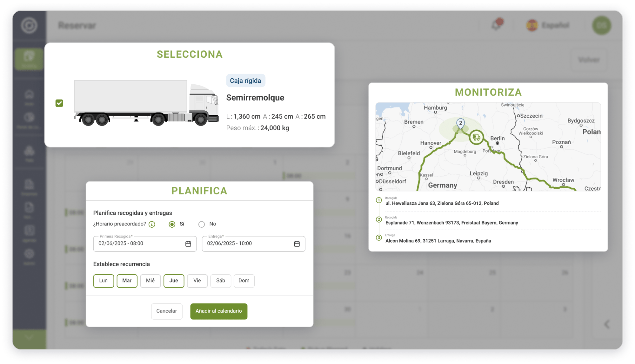Open the green user avatar
The width and height of the screenshot is (635, 364).
tap(601, 25)
